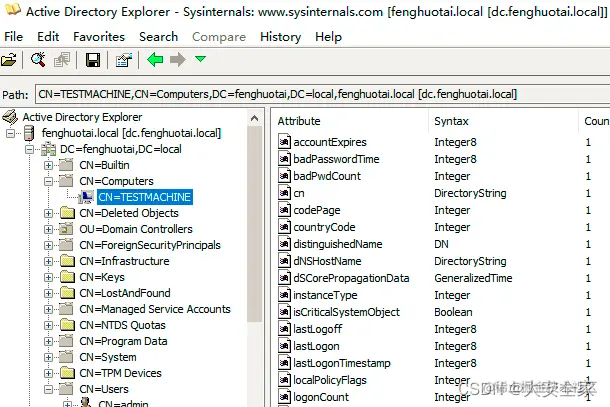Click the CN=Deleted Objects folder icon

(x=67, y=213)
